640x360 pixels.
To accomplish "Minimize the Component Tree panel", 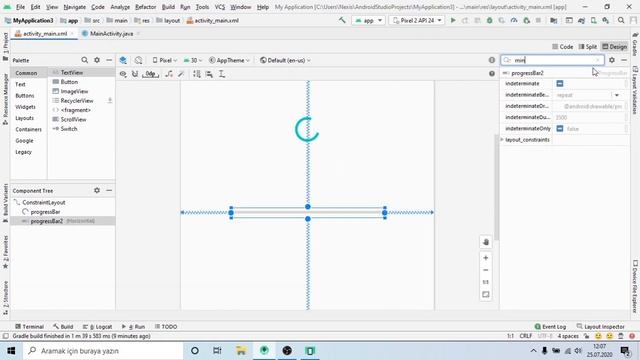I will (109, 190).
